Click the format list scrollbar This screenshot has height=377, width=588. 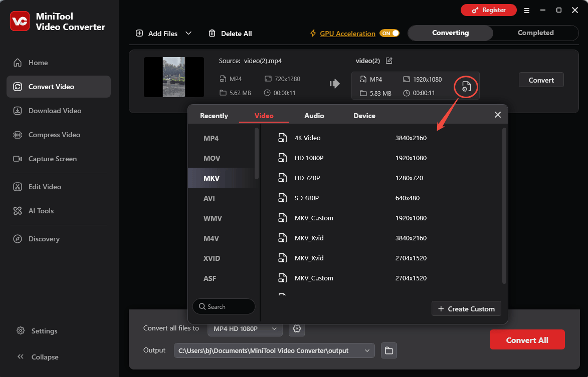(257, 154)
